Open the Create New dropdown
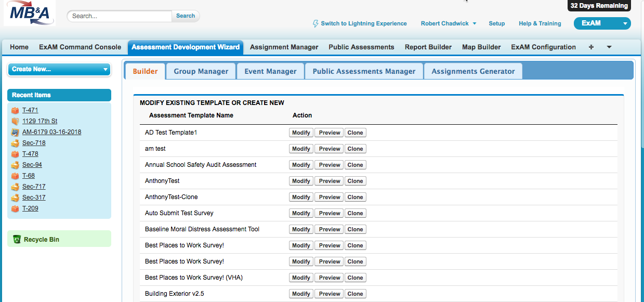 click(59, 69)
